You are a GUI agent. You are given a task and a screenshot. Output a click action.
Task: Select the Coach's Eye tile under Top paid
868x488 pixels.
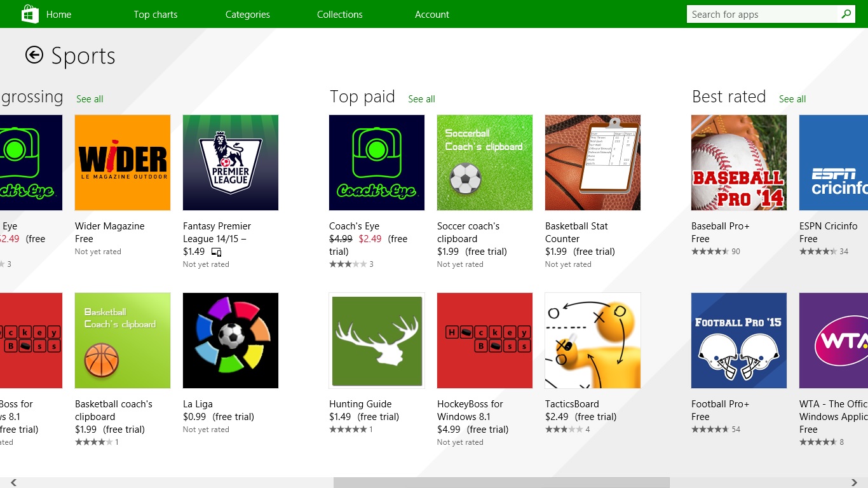(x=377, y=163)
